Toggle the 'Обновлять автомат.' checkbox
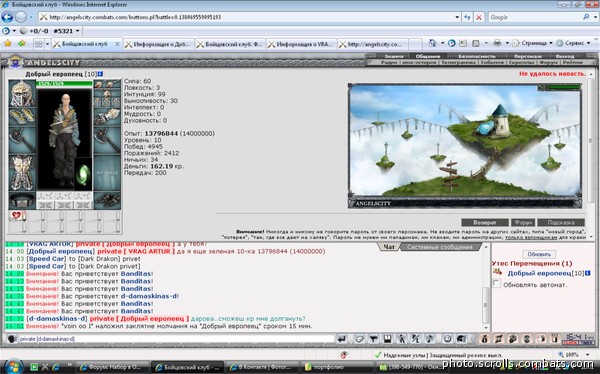The image size is (600, 374). [496, 284]
